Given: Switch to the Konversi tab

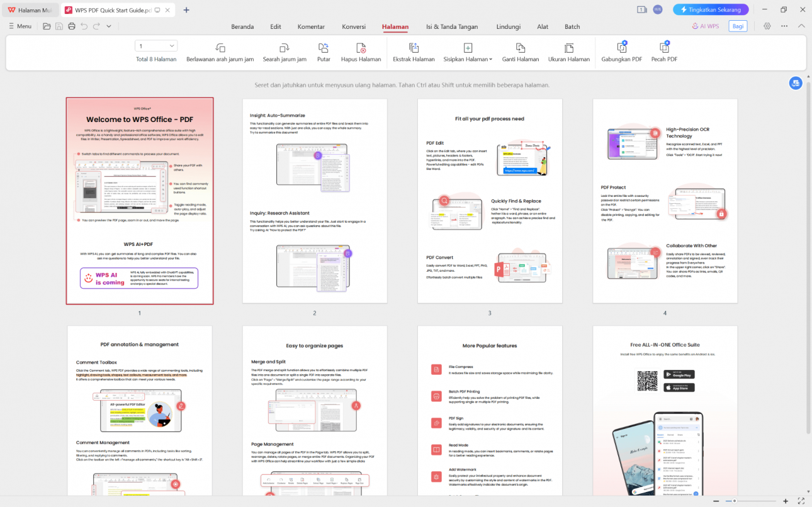Looking at the screenshot, I should [354, 26].
